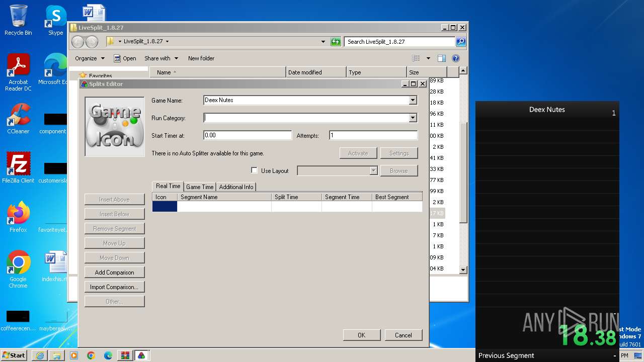The height and width of the screenshot is (362, 644).
Task: Open the Organize menu dropdown
Action: 90,58
